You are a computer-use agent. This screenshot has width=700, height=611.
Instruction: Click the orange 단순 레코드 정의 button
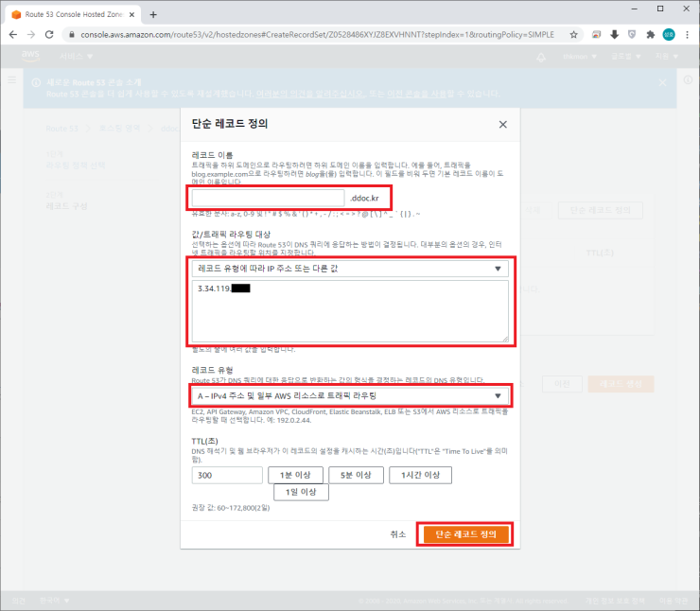(466, 534)
